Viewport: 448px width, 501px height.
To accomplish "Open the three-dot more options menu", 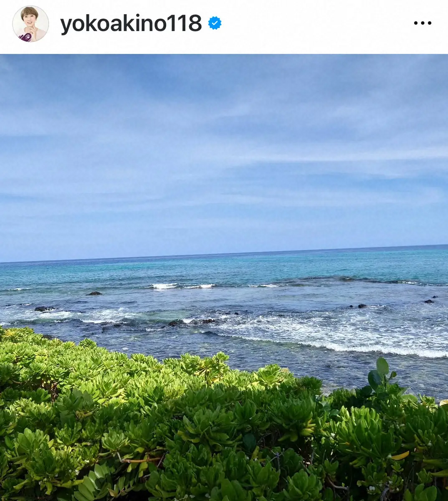I will (423, 23).
